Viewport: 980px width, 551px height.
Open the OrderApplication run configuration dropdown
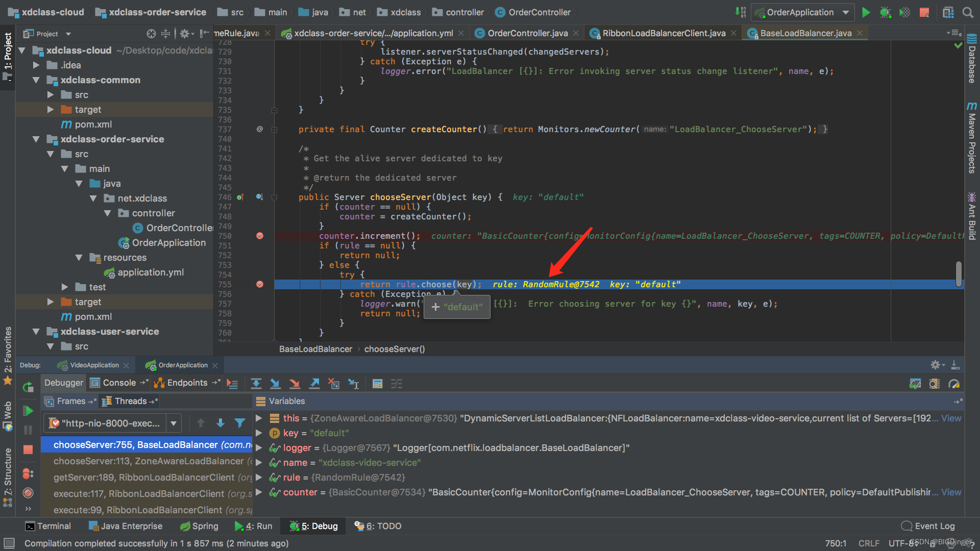click(846, 12)
